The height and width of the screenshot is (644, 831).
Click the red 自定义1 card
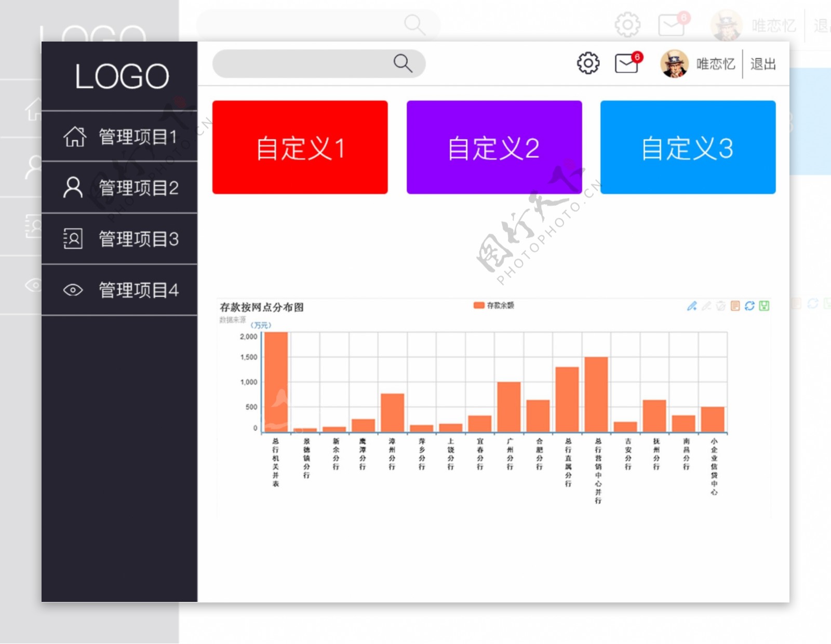coord(300,147)
